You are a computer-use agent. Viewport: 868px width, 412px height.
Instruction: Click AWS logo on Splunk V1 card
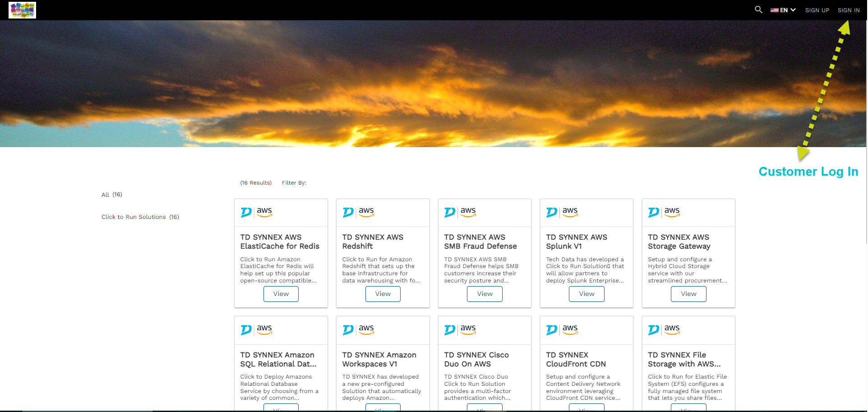(570, 212)
